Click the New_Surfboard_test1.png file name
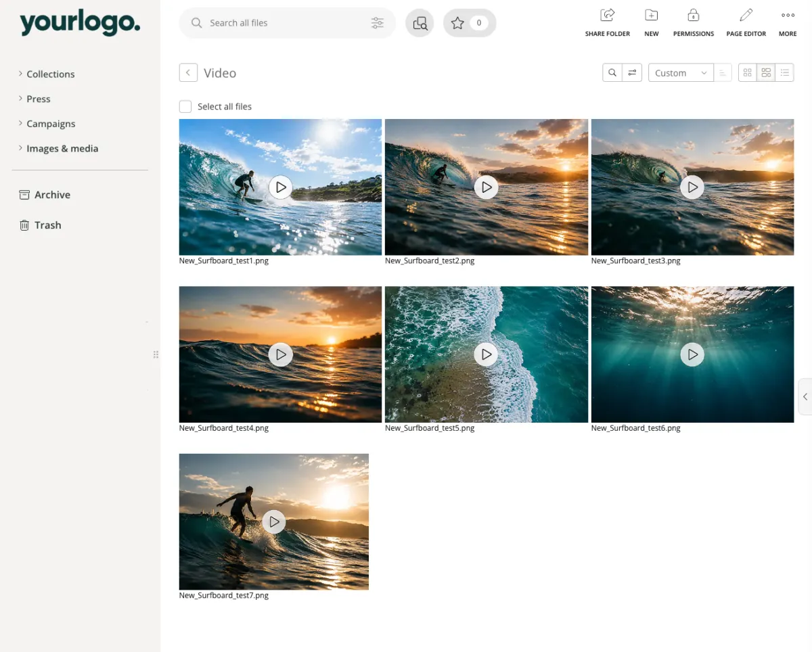Screen dimensions: 812x652 pyautogui.click(x=224, y=261)
